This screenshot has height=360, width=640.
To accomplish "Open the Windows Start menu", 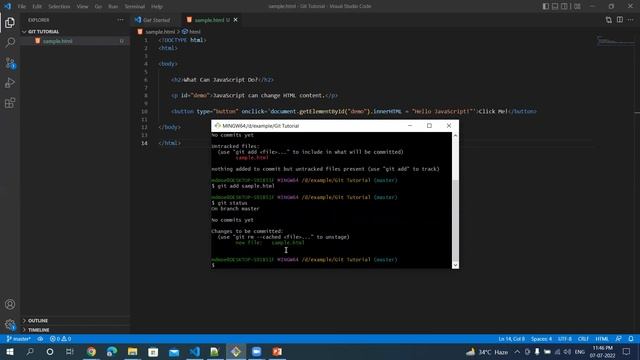I will (10, 352).
